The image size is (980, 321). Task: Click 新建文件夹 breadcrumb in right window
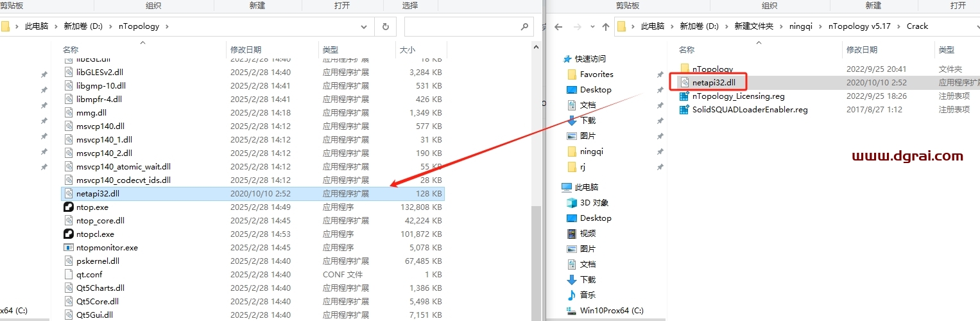coord(753,27)
